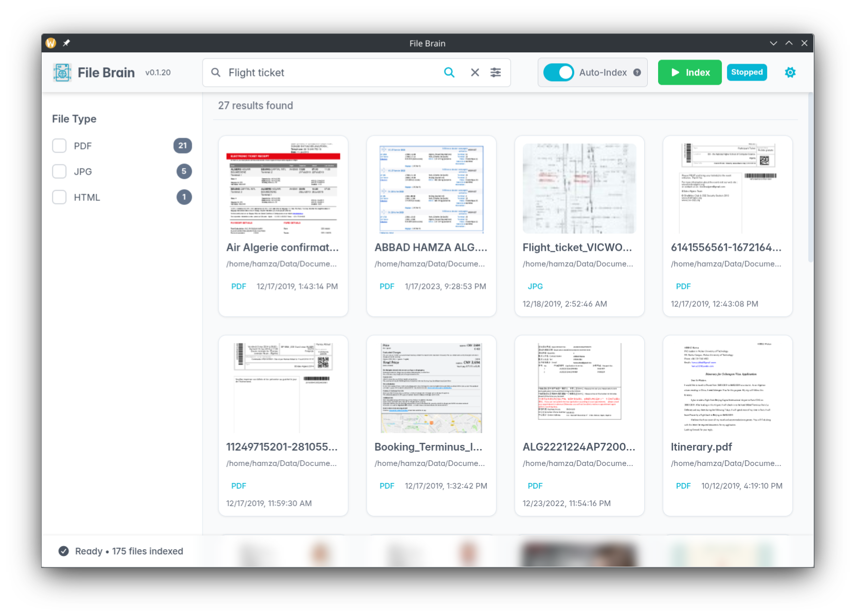
Task: Clear the search using the X icon
Action: (474, 72)
